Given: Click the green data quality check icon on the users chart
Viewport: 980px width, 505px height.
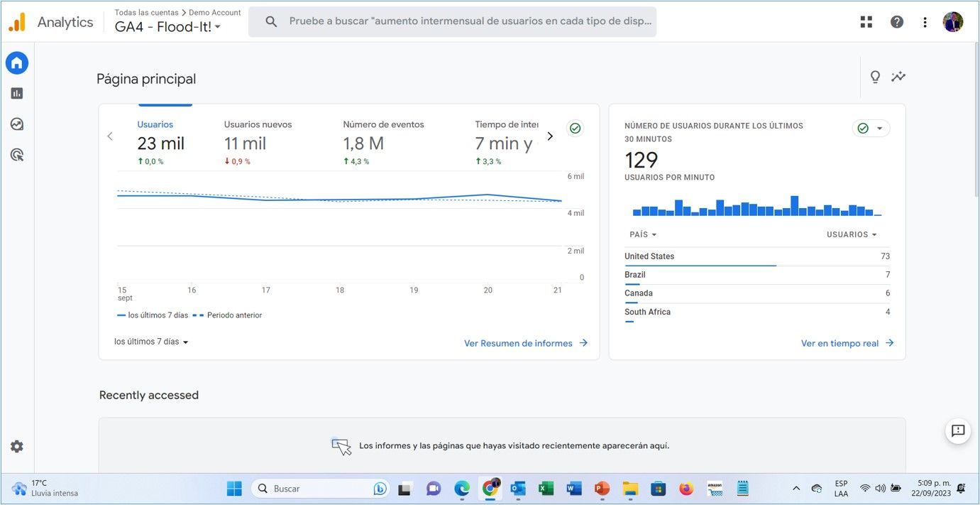Looking at the screenshot, I should [x=576, y=129].
